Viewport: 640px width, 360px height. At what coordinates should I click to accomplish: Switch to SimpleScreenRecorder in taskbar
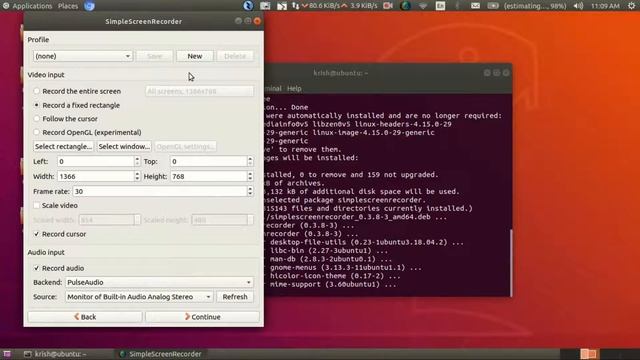(161, 354)
